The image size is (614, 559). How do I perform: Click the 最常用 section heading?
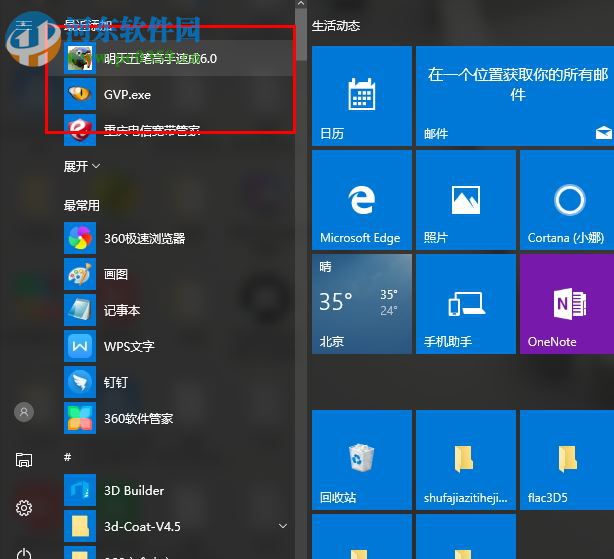point(82,205)
